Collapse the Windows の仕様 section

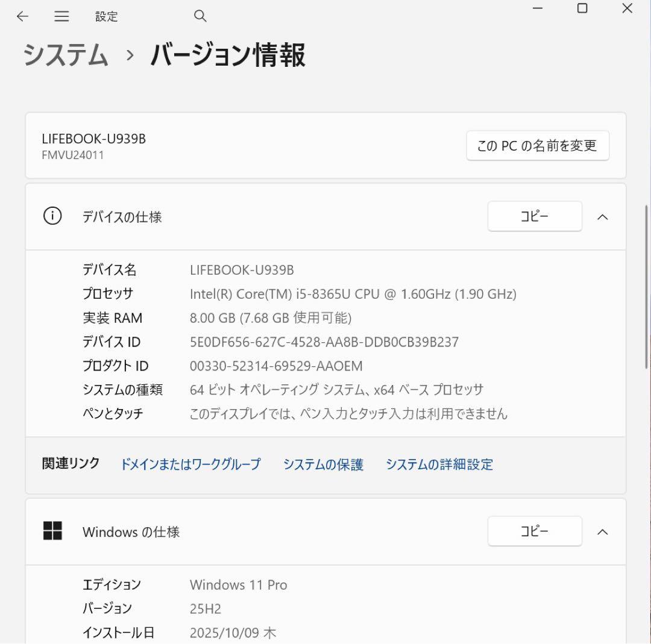603,531
